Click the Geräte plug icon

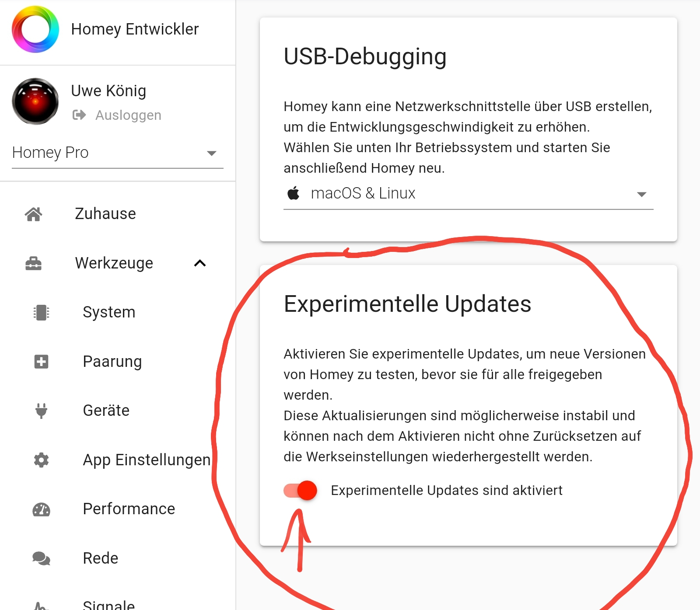[x=41, y=411]
